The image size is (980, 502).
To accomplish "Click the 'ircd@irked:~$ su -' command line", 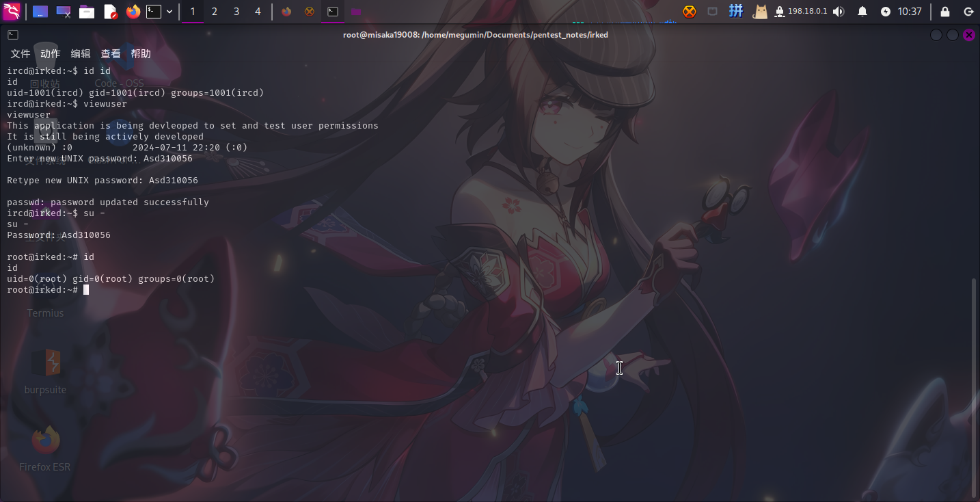I will point(56,213).
